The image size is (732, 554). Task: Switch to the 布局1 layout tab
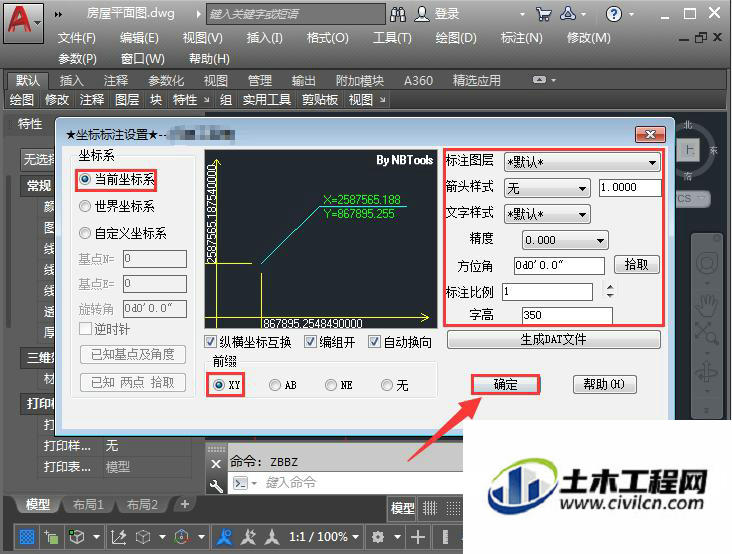coord(88,505)
